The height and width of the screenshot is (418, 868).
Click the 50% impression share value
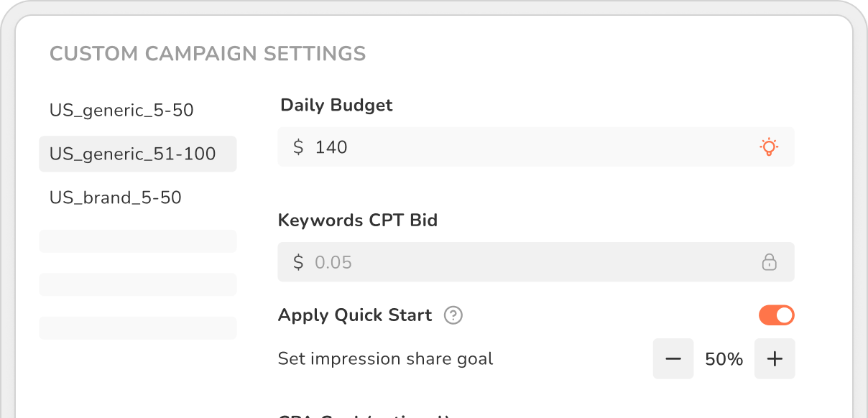pyautogui.click(x=724, y=359)
